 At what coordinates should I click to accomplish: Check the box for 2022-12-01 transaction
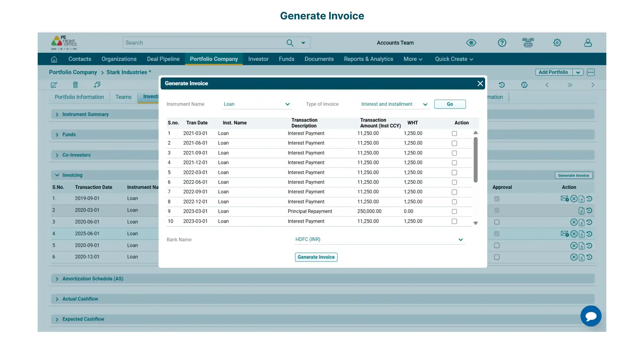point(454,202)
